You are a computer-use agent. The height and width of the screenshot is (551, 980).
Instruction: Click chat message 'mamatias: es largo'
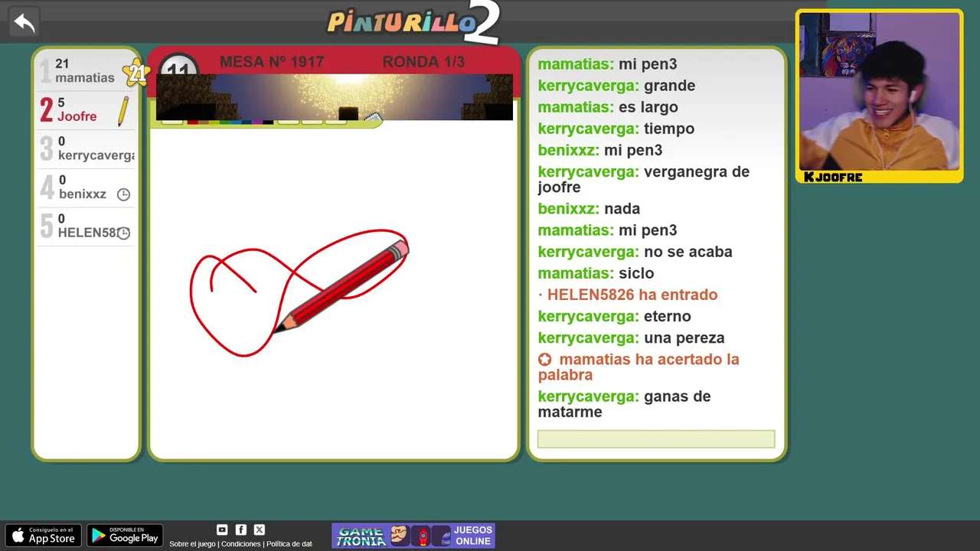(608, 107)
